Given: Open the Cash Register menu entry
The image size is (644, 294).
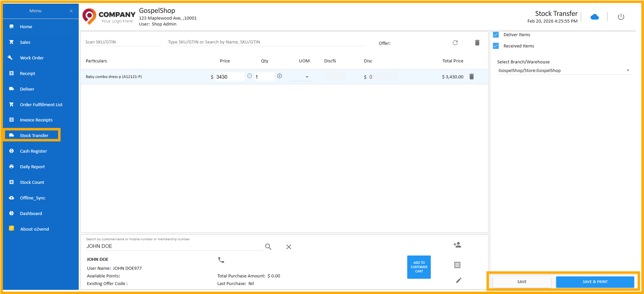Looking at the screenshot, I should [34, 151].
